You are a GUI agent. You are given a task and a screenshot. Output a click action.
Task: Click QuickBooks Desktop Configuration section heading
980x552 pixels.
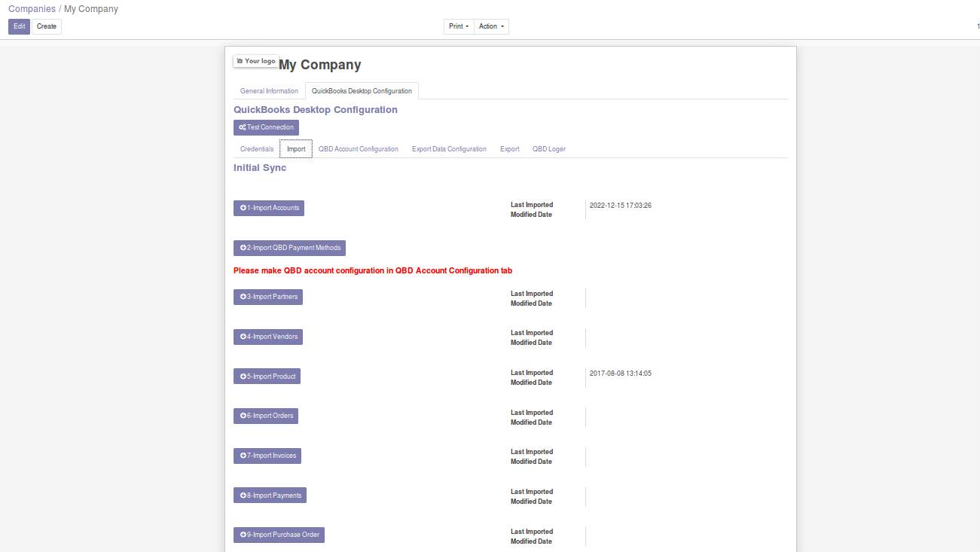[x=316, y=110]
